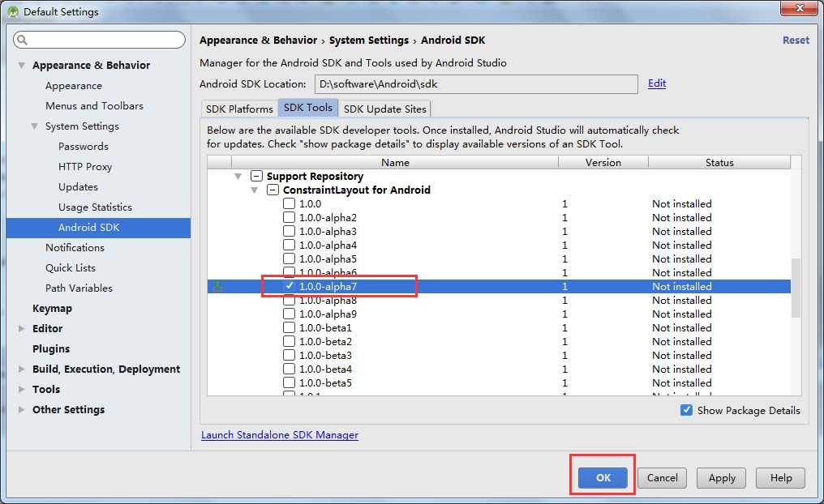The width and height of the screenshot is (824, 504).
Task: Collapse the Appearance & Behavior section
Action: [22, 65]
